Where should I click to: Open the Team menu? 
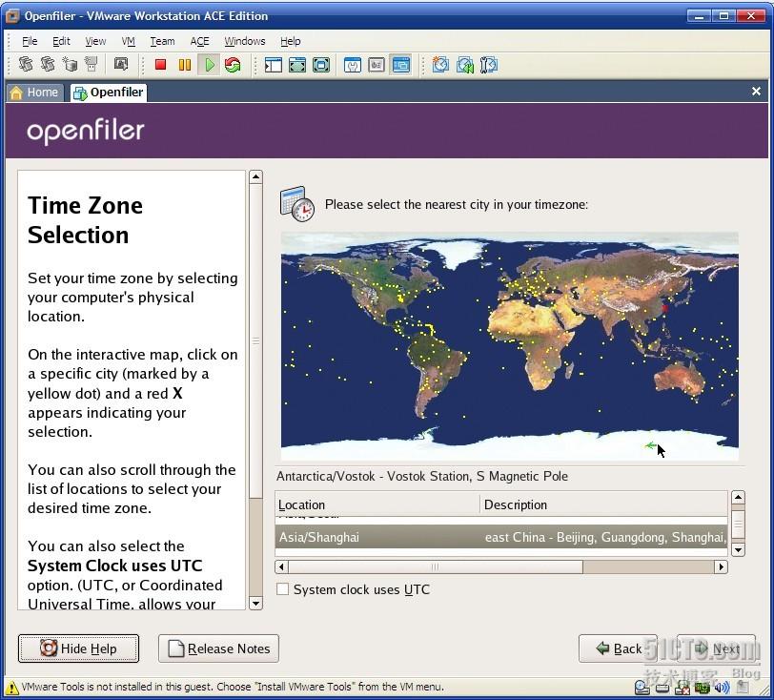point(162,41)
